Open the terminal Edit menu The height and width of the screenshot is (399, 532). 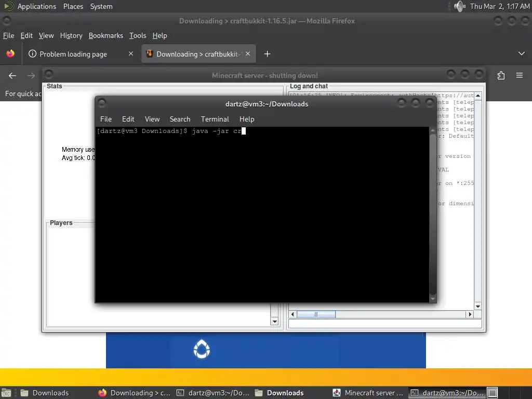(x=128, y=119)
